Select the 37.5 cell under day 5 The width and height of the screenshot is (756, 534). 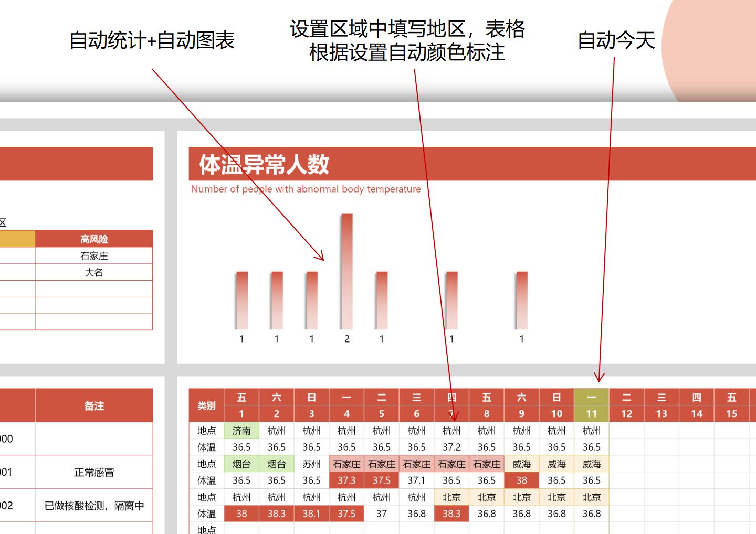coord(382,480)
